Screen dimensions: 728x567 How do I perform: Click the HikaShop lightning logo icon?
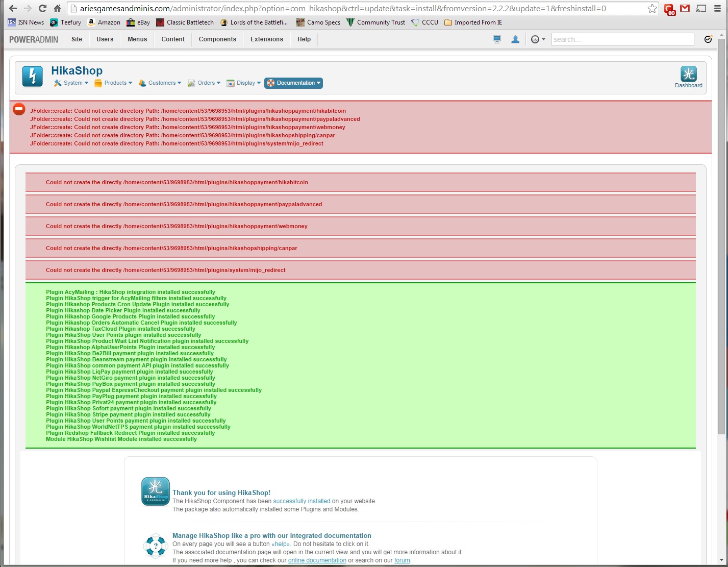33,77
